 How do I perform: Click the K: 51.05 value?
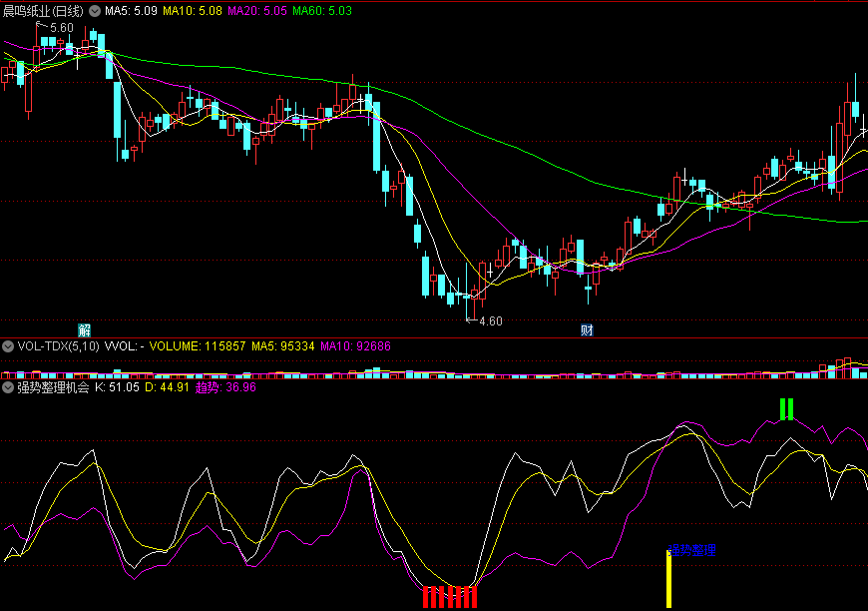pos(117,387)
